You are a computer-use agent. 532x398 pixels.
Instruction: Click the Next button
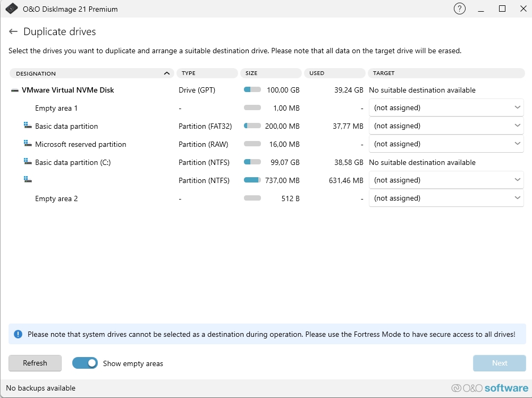(499, 363)
